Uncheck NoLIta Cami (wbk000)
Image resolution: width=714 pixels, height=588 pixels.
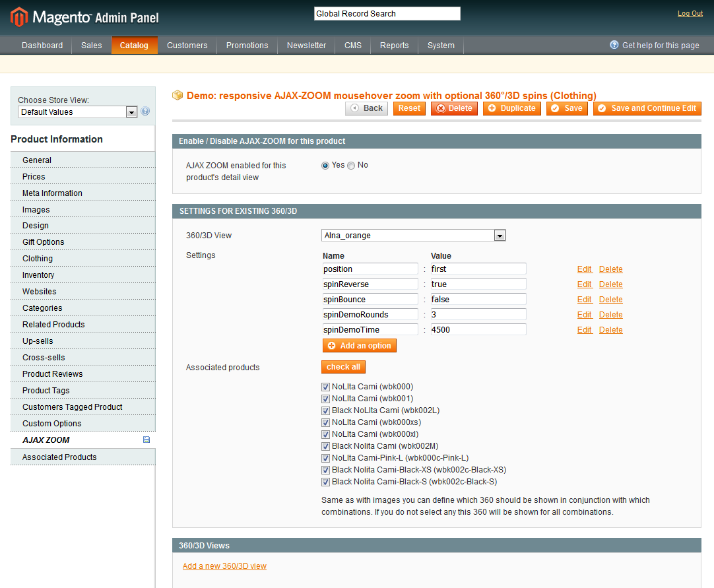click(x=325, y=387)
